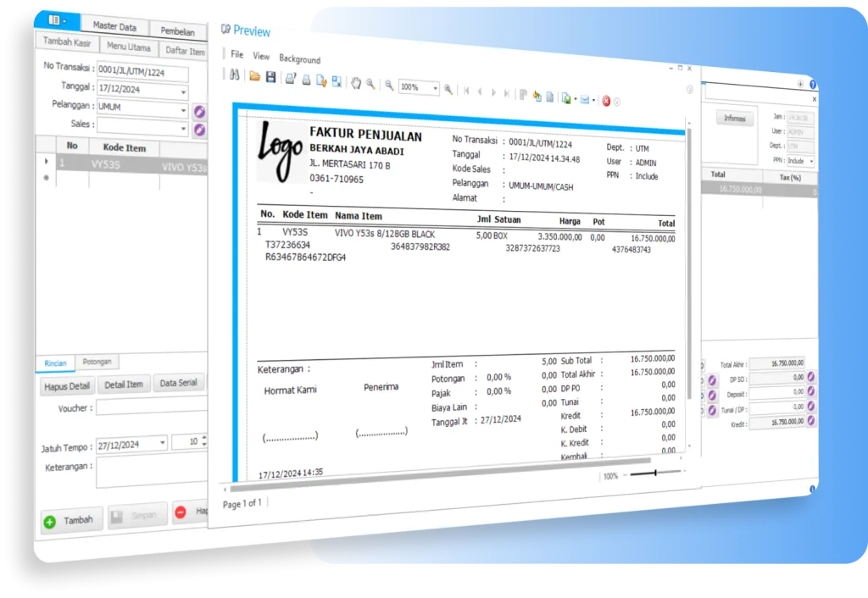Go to last page of preview
868x598 pixels.
[507, 93]
